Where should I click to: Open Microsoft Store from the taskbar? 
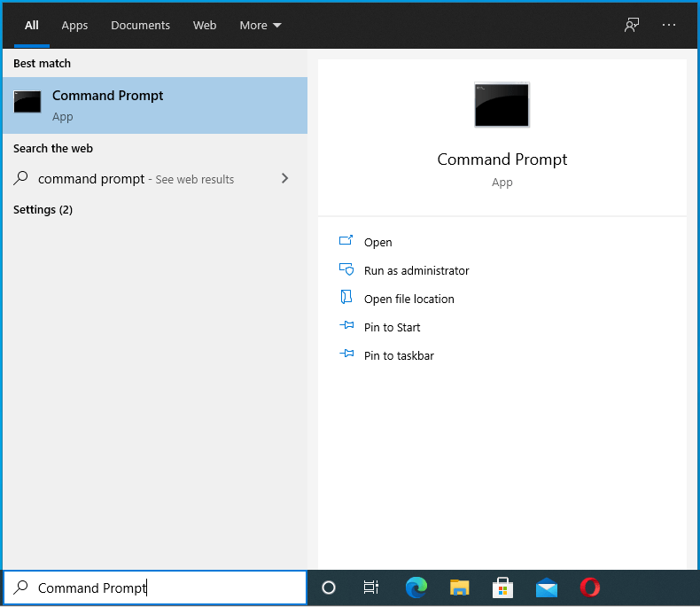502,588
